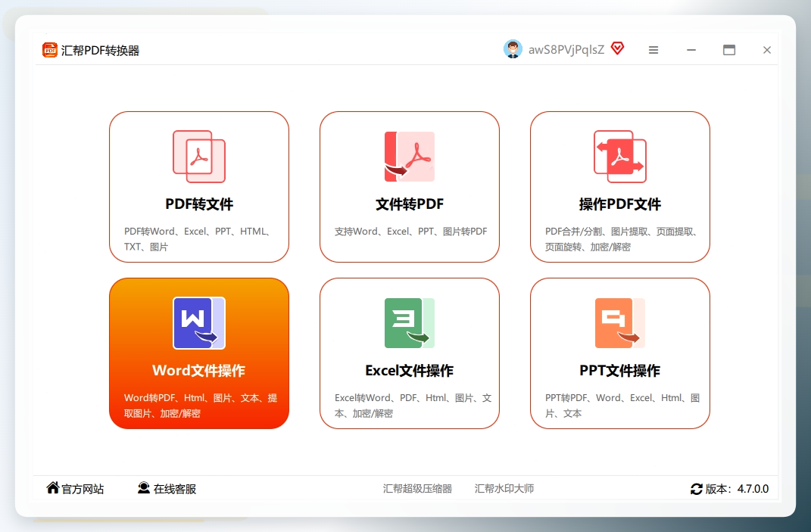This screenshot has width=811, height=532.
Task: Click the 文件转PDF card title
Action: (x=410, y=204)
